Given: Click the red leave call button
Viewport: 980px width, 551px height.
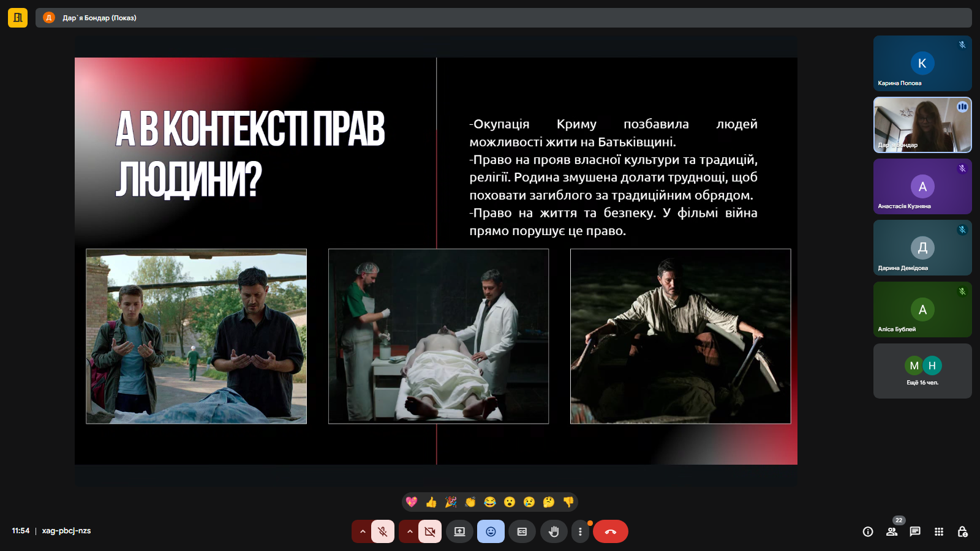Looking at the screenshot, I should click(611, 531).
